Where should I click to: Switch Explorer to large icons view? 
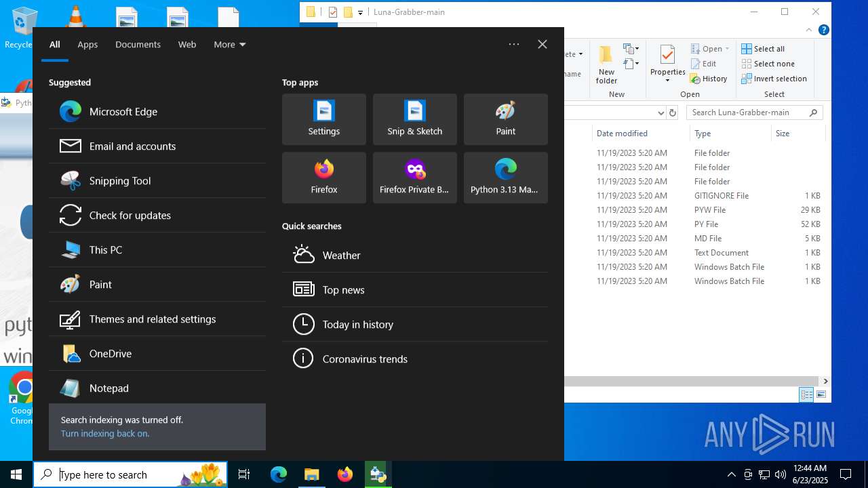point(821,394)
